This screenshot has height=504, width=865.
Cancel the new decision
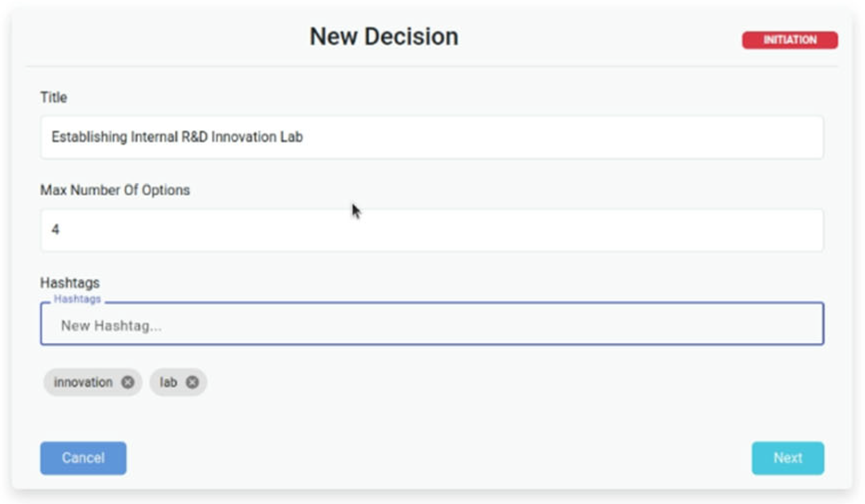click(x=83, y=458)
